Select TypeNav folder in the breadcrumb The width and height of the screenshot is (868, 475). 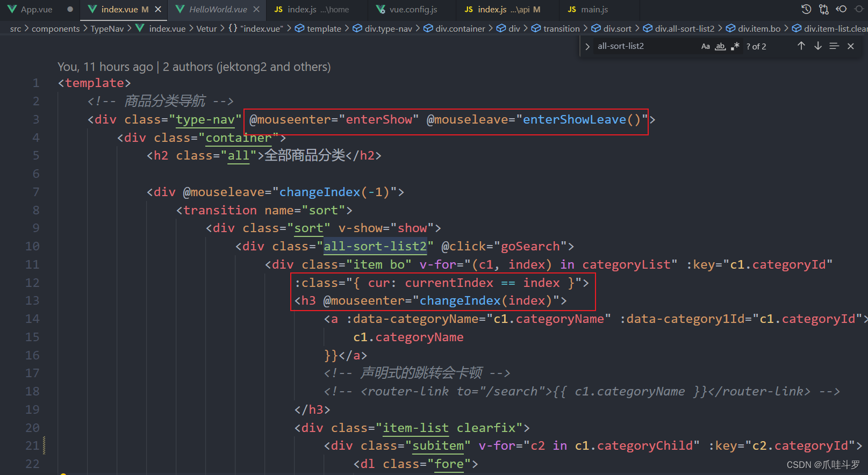(107, 28)
